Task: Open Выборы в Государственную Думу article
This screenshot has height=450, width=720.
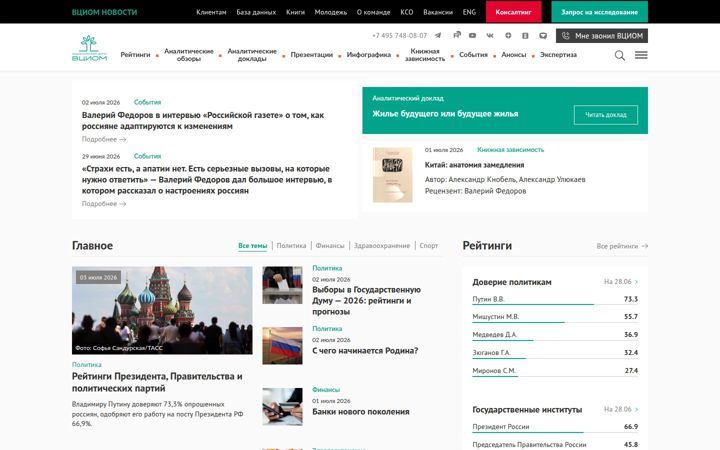Action: coord(366,301)
